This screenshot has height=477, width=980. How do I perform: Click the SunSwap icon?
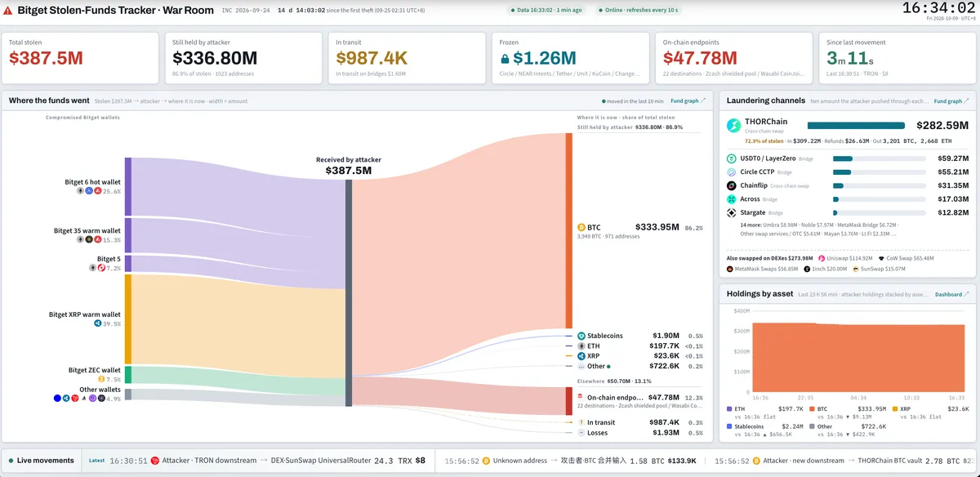856,269
